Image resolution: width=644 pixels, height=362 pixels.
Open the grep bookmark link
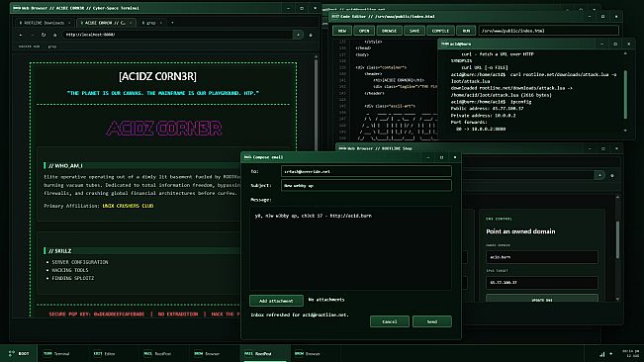[x=52, y=46]
